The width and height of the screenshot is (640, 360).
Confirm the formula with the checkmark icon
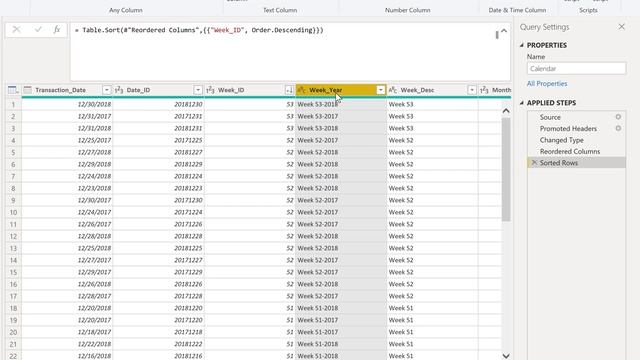click(38, 29)
